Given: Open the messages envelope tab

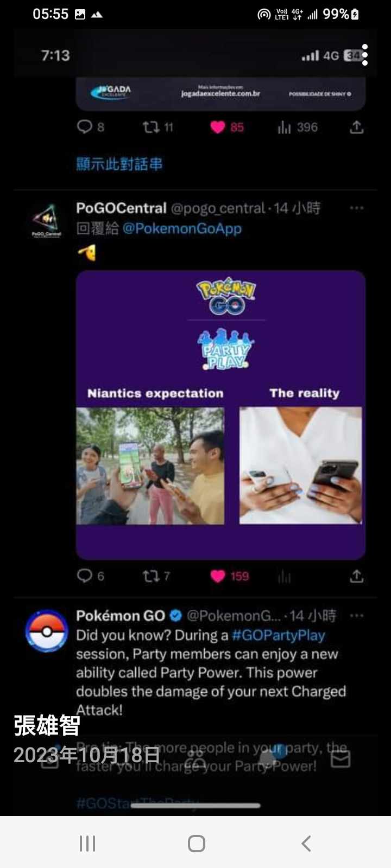Looking at the screenshot, I should pyautogui.click(x=340, y=758).
